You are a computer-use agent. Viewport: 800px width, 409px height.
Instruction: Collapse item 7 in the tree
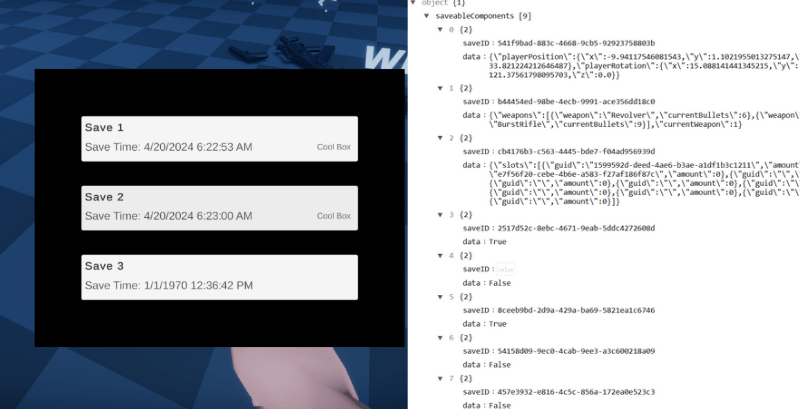(x=441, y=379)
